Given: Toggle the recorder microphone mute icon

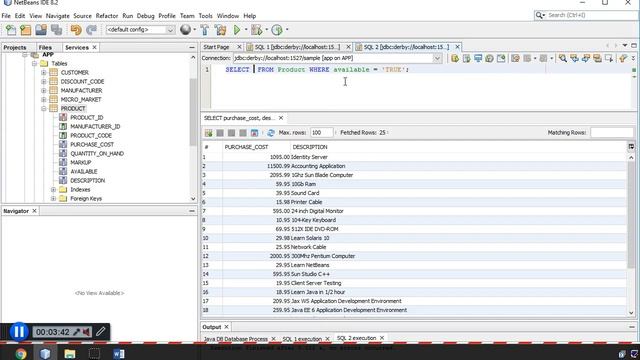Looking at the screenshot, I should [x=77, y=332].
